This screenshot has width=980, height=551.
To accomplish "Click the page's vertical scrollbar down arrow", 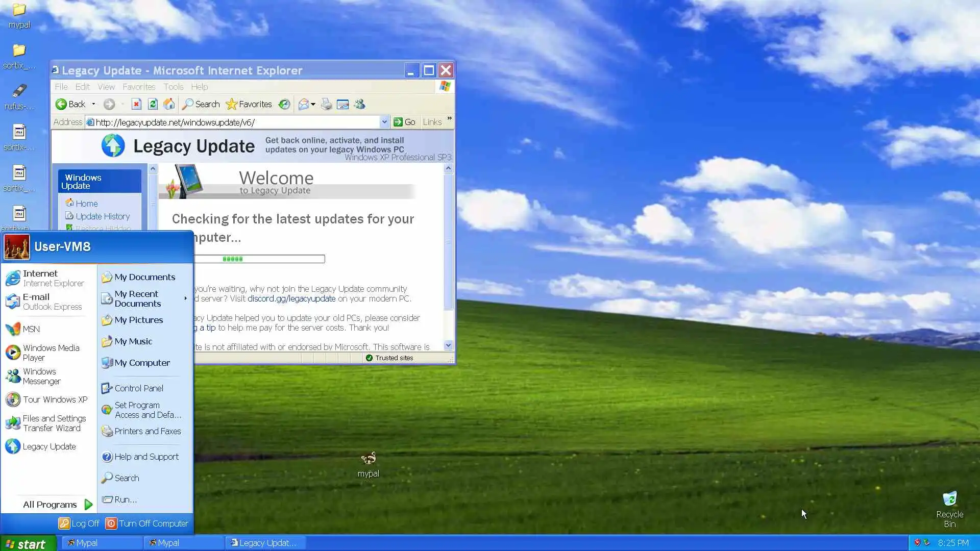I will [448, 345].
